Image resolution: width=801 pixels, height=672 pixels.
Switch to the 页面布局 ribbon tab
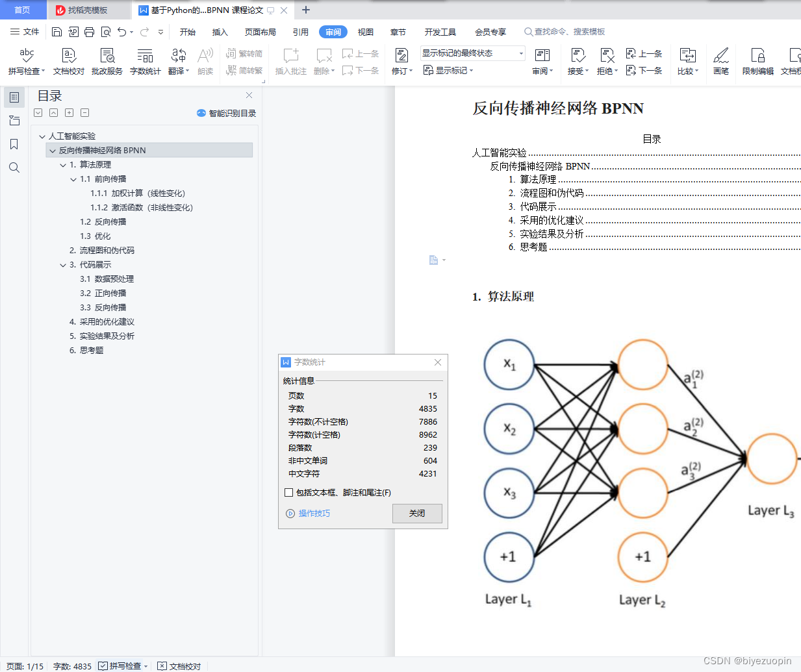click(260, 31)
